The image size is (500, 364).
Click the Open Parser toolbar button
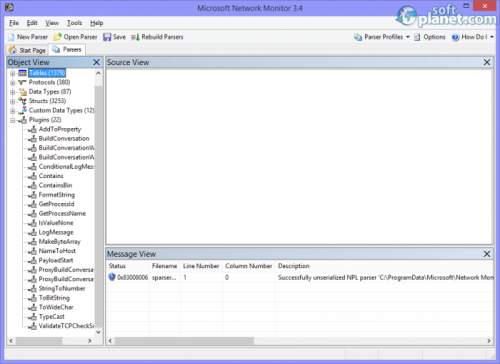click(76, 37)
